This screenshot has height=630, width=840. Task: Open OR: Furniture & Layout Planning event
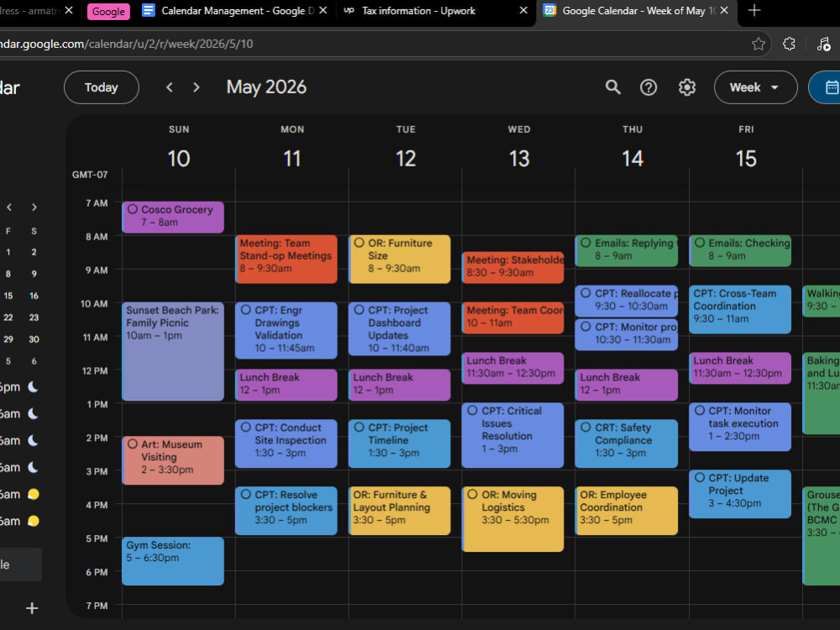tap(400, 511)
